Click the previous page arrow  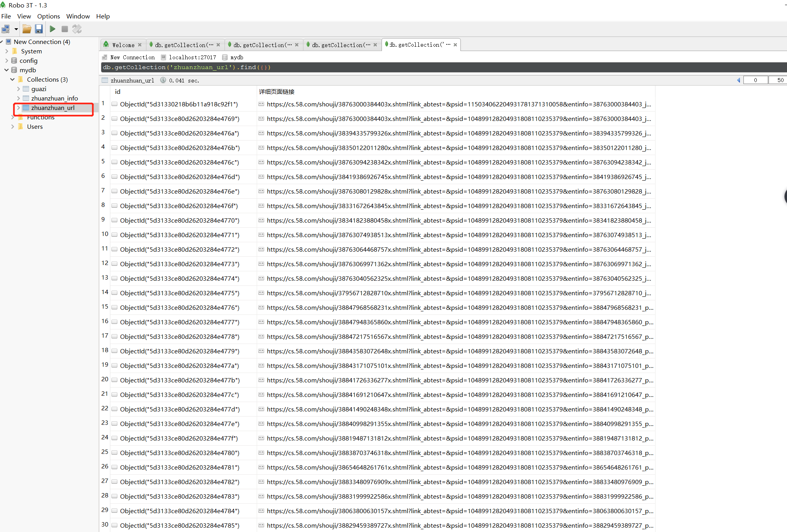pos(738,80)
